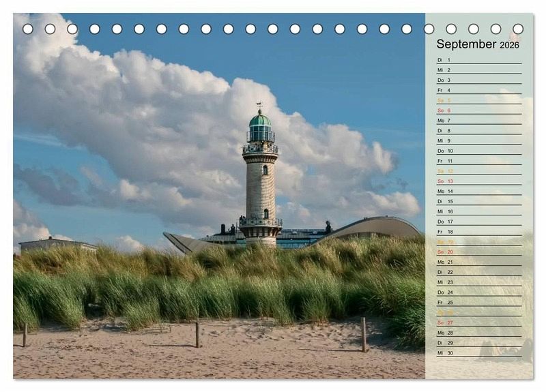Viewport: 546px width, 392px height.
Task: Click the Mo 7 date line
Action: 478,121
